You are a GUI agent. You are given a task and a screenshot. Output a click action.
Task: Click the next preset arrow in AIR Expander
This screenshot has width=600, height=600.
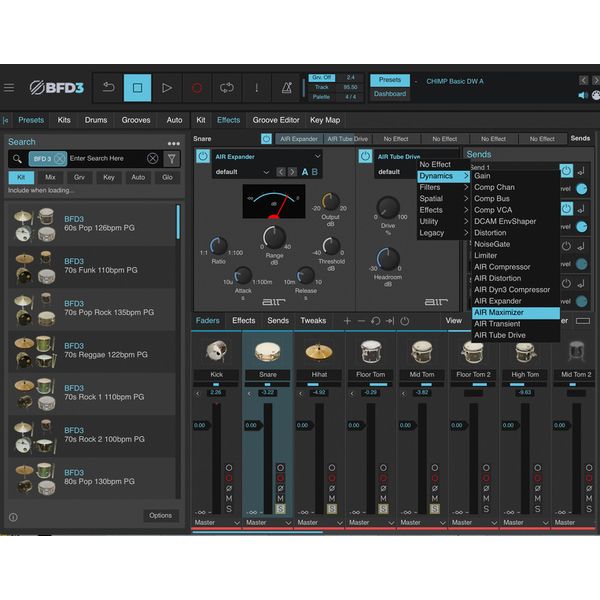[292, 172]
